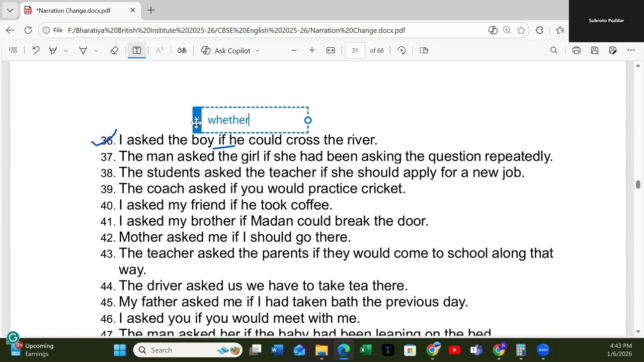This screenshot has width=644, height=362.
Task: Click the address bar file URL
Action: click(x=236, y=30)
